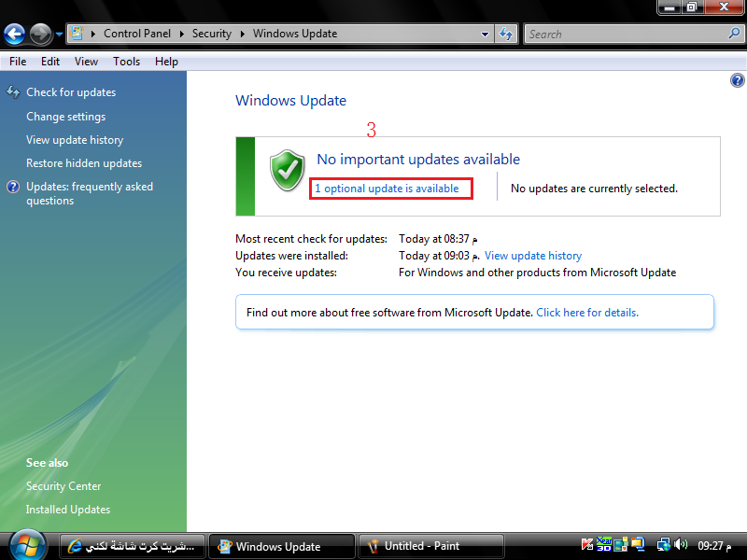Click 1 optional update is available link
Viewport: 747px width, 560px height.
click(x=387, y=189)
